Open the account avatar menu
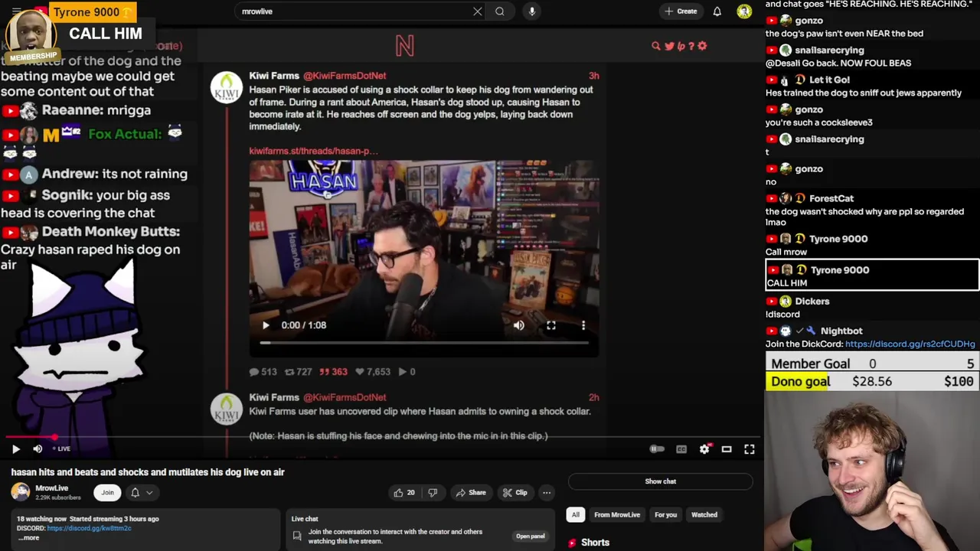This screenshot has height=551, width=980. (x=744, y=11)
